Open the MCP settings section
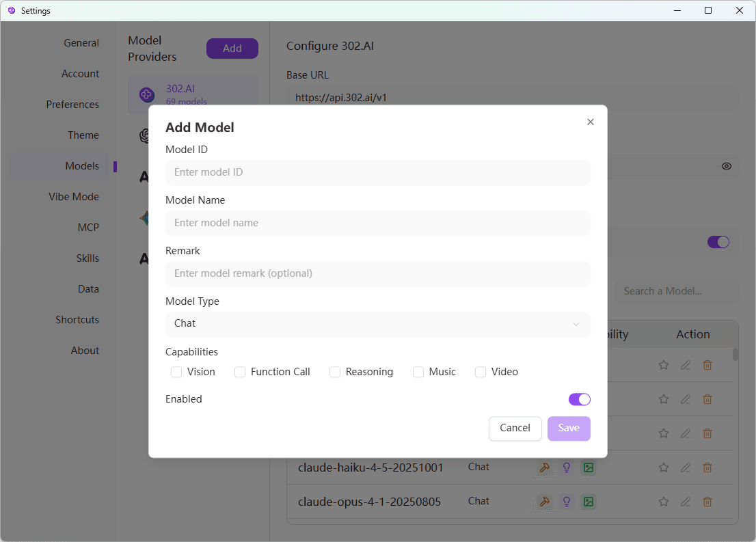Image resolution: width=756 pixels, height=542 pixels. pos(88,227)
